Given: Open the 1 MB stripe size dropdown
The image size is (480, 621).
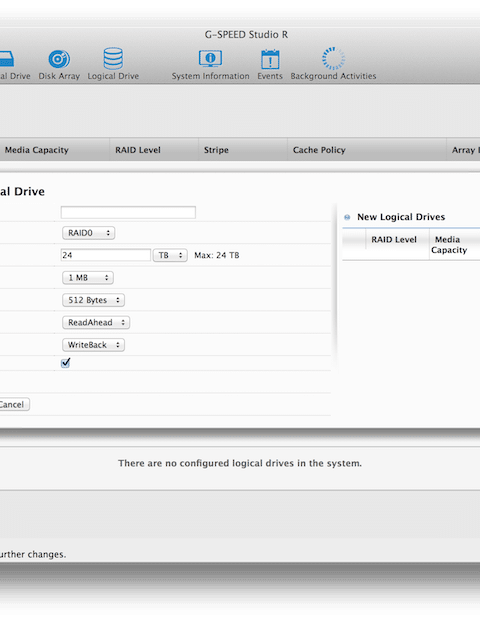Looking at the screenshot, I should (x=88, y=278).
